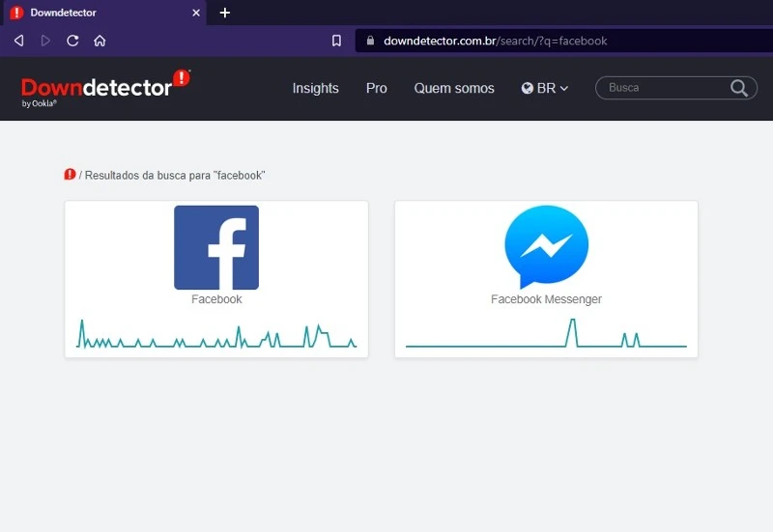Expand the BR country dropdown
Viewport: 773px width, 532px height.
point(545,88)
